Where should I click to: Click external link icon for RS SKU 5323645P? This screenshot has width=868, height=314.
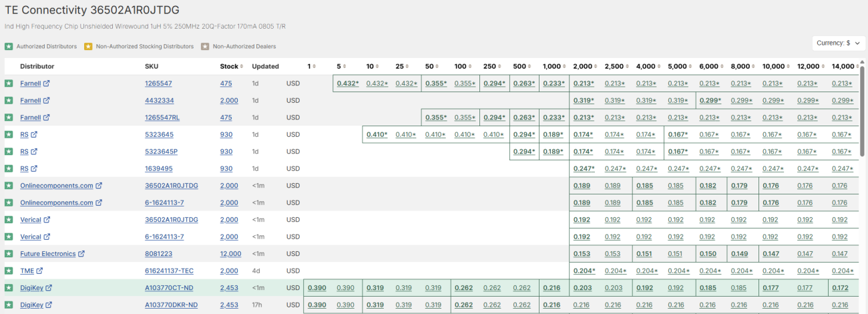coord(34,152)
